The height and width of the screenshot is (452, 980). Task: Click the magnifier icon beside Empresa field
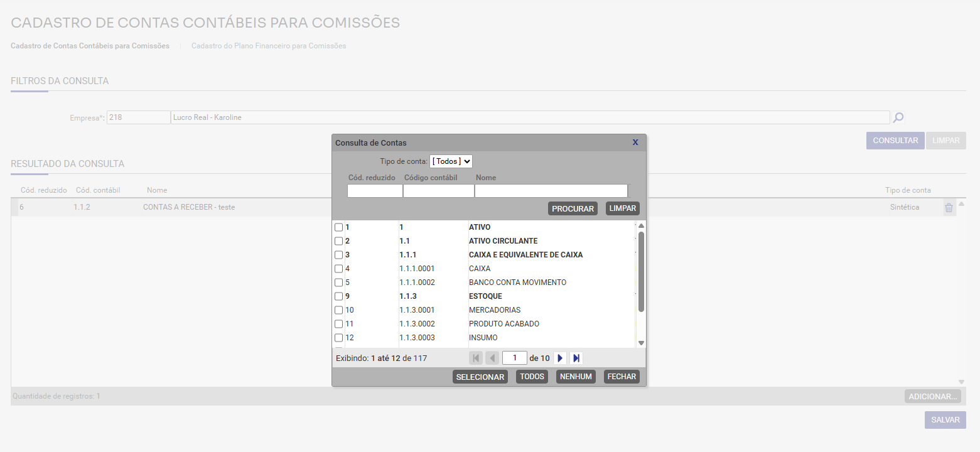[x=898, y=117]
